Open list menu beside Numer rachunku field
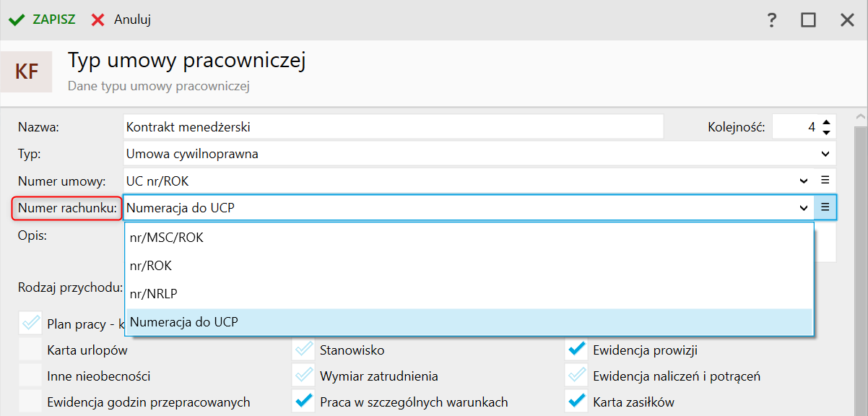This screenshot has height=416, width=868. pyautogui.click(x=825, y=208)
